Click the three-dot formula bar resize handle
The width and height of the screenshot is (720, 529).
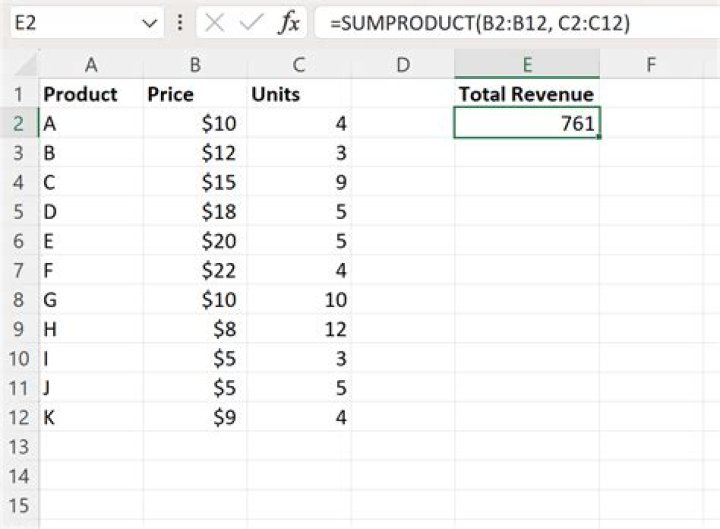pos(180,23)
